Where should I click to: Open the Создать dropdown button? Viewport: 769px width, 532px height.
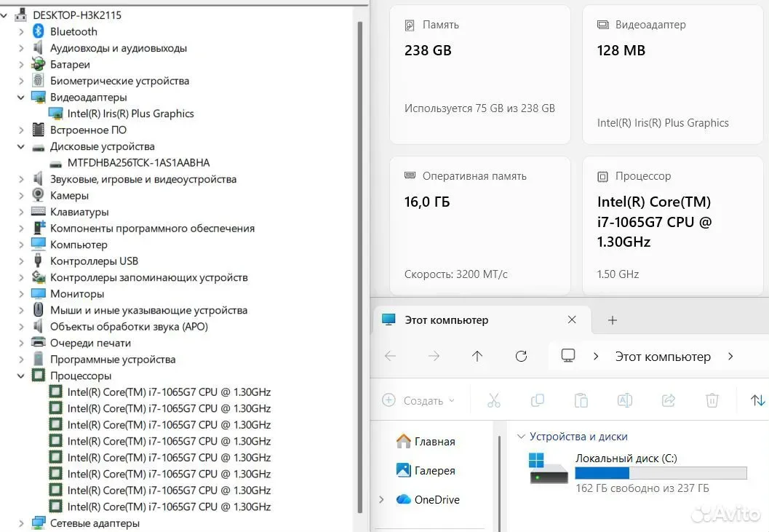(418, 400)
